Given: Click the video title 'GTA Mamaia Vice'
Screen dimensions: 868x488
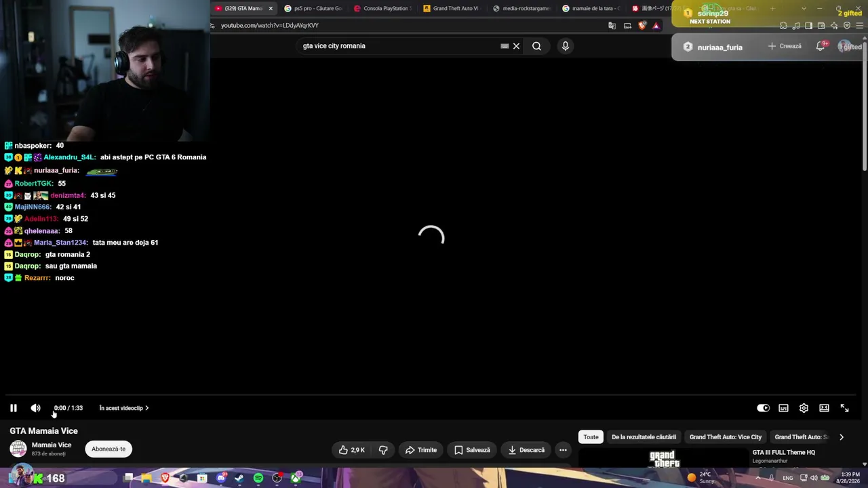Looking at the screenshot, I should point(43,431).
